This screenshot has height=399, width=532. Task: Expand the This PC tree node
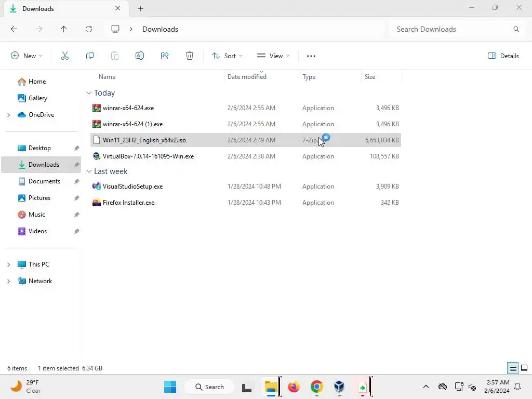(8, 264)
